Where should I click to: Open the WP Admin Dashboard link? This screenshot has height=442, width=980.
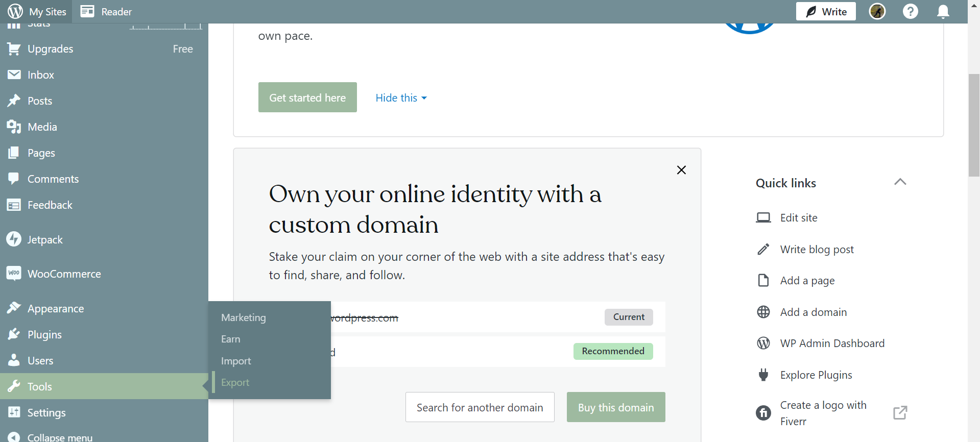coord(832,343)
